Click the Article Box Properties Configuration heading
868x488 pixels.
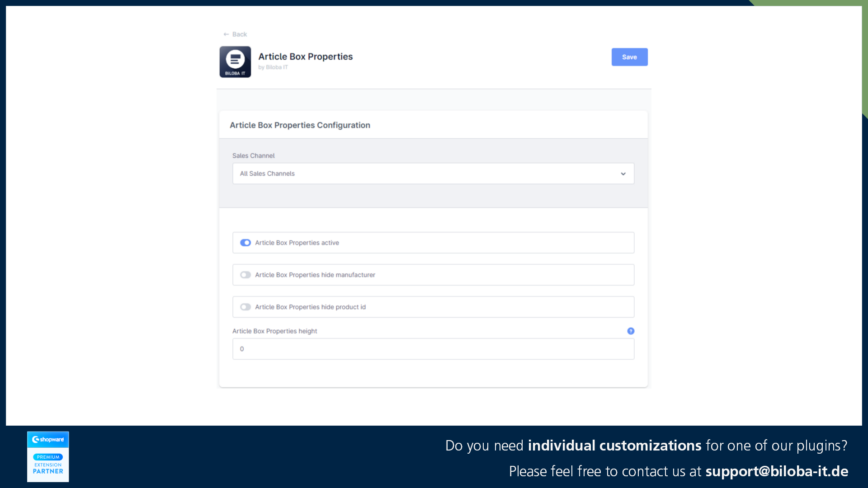point(300,125)
